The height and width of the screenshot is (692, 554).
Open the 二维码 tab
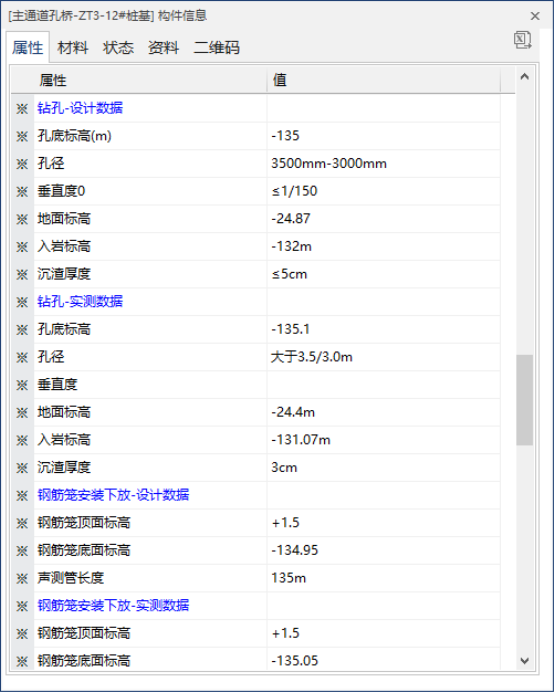click(x=216, y=48)
